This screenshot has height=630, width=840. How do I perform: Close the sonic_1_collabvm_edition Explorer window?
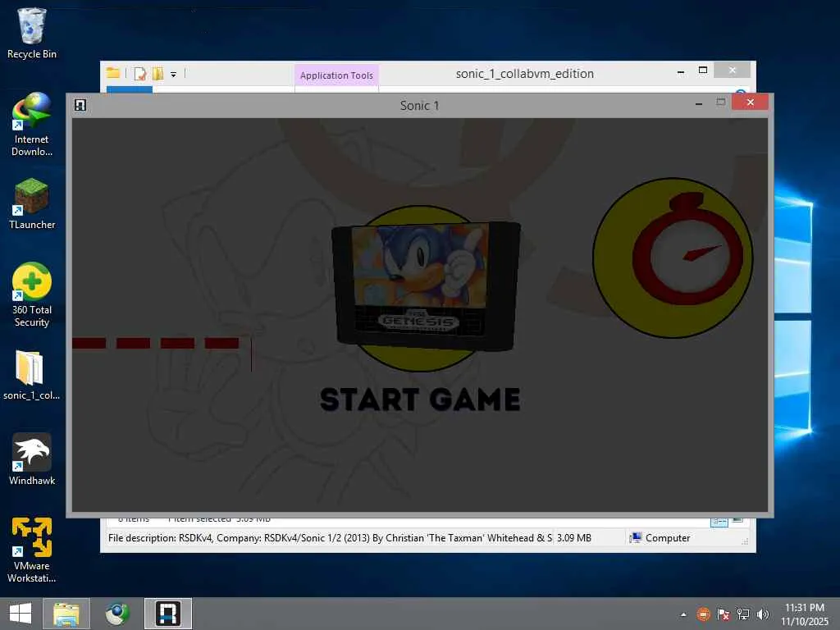733,71
